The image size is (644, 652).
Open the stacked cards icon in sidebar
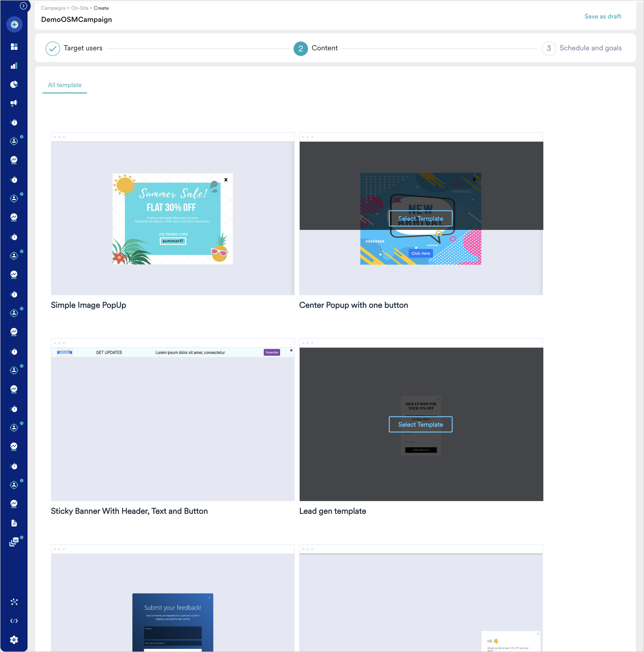(14, 542)
